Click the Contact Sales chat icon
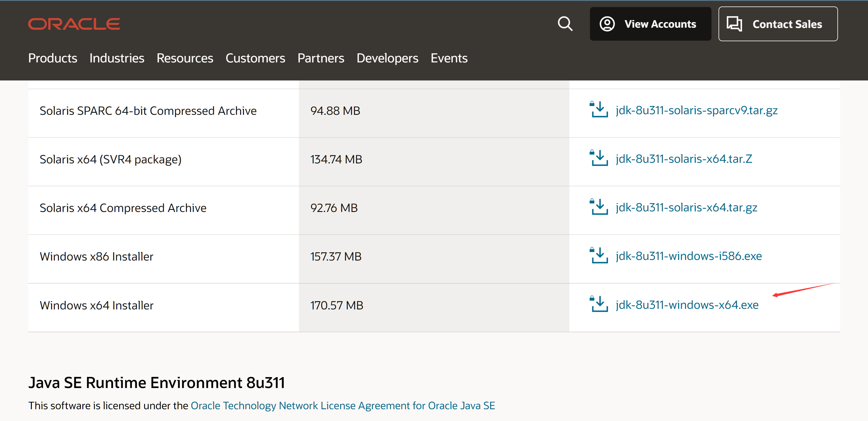 coord(735,24)
